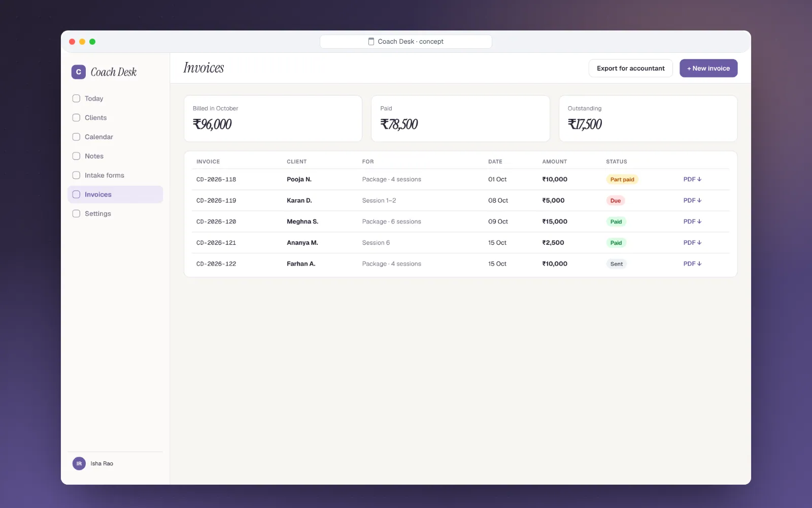Click invoice number CD-2026-122
Image resolution: width=812 pixels, height=508 pixels.
(216, 264)
